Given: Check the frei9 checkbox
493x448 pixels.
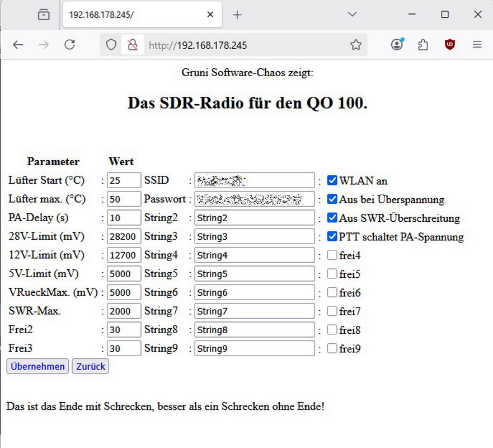Looking at the screenshot, I should 332,349.
